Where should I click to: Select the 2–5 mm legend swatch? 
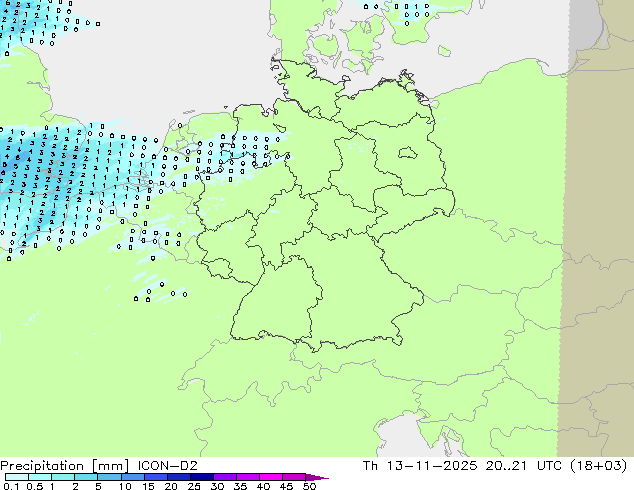pos(86,477)
